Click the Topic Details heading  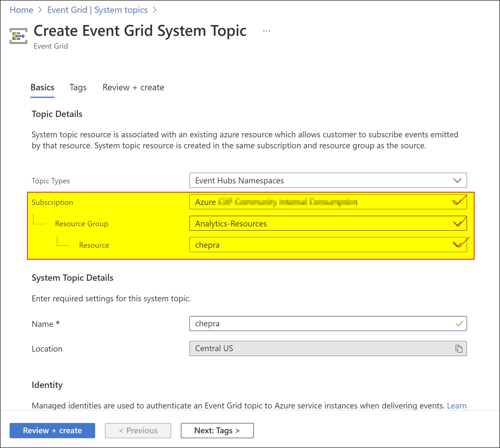(x=57, y=114)
